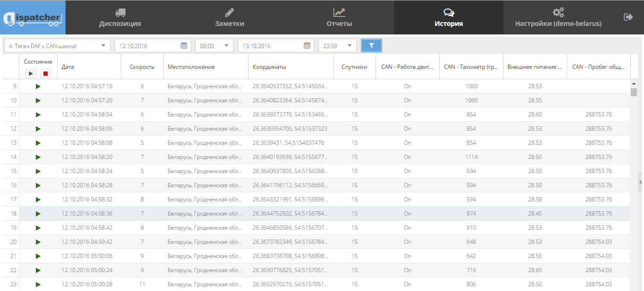Toggle red stopped-state filter in Состояние header
644x291 pixels.
coord(45,73)
